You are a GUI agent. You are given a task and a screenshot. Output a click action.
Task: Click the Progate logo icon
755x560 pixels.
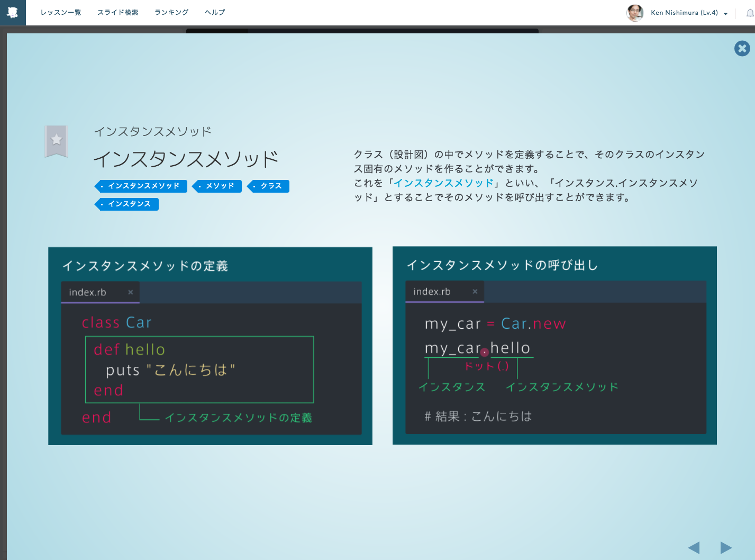(x=13, y=12)
